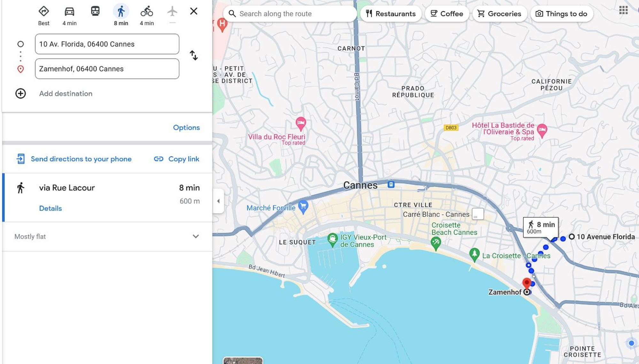
Task: Click the Marché Forville shopping pin
Action: pos(303,207)
